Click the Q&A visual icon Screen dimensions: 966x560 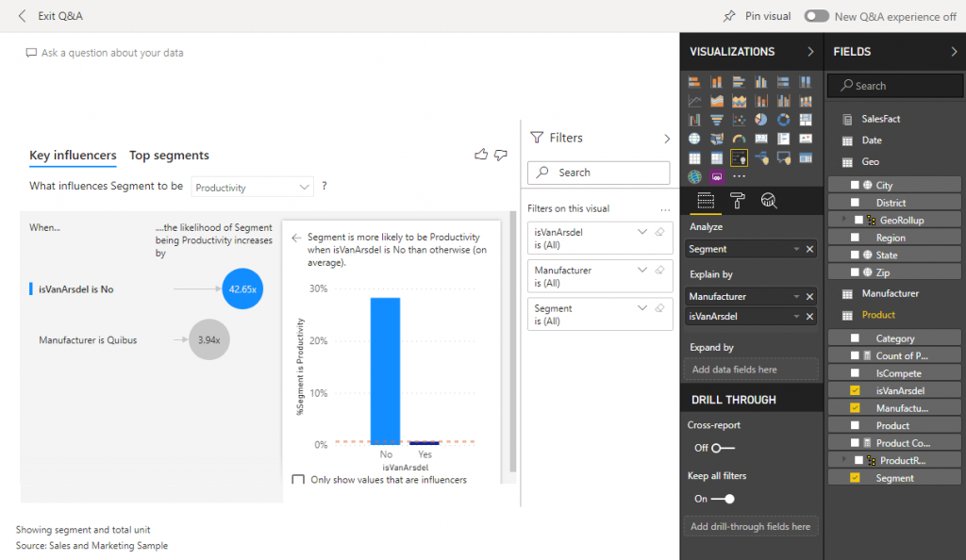(x=783, y=158)
